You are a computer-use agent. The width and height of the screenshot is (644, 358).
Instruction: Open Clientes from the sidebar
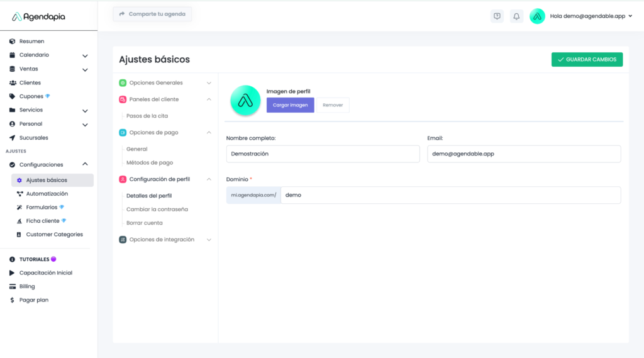coord(30,83)
